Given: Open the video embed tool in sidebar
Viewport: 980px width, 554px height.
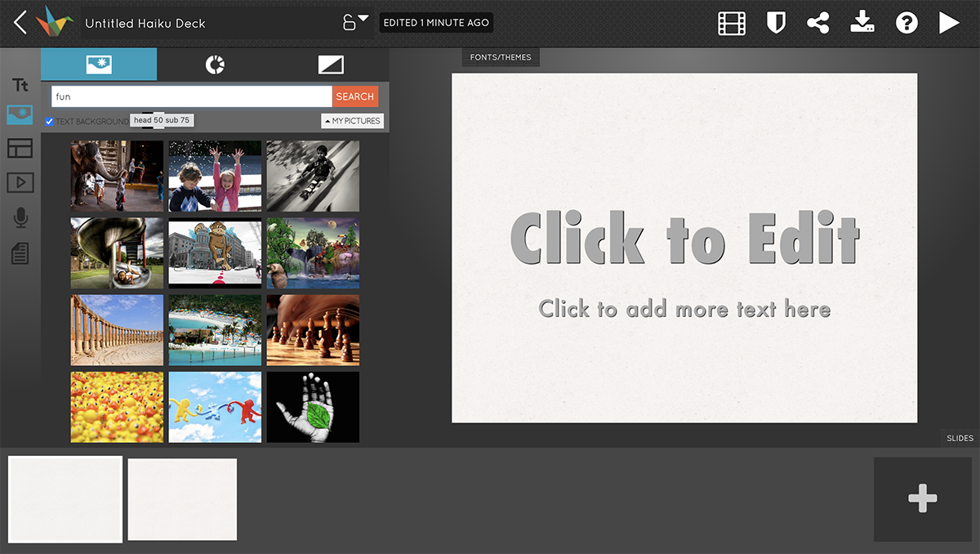Looking at the screenshot, I should [x=20, y=182].
